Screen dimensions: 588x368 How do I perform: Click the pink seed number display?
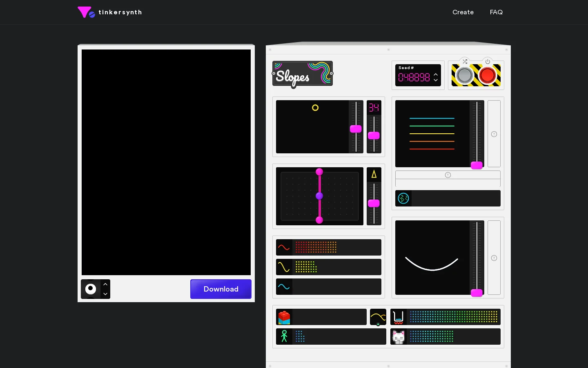click(x=414, y=77)
